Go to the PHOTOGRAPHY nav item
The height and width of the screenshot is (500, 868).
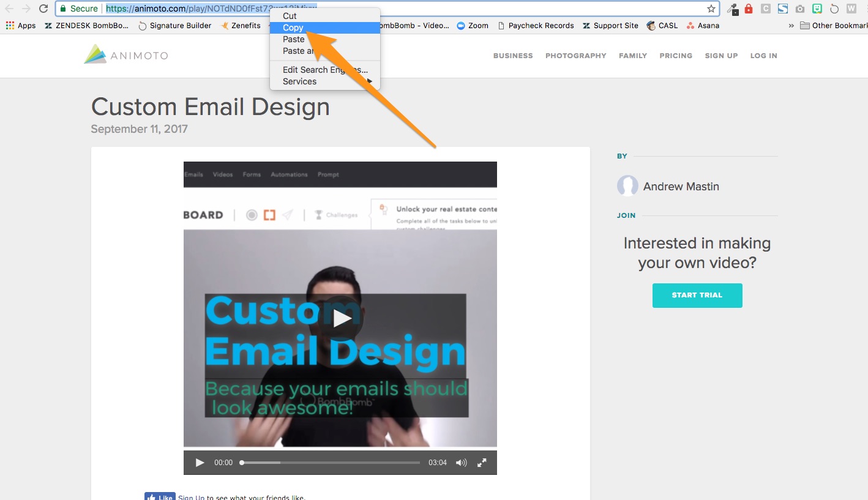click(576, 56)
